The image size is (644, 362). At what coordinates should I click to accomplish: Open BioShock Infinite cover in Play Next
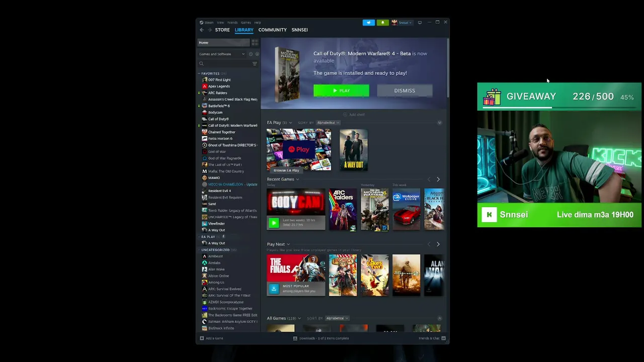click(343, 276)
